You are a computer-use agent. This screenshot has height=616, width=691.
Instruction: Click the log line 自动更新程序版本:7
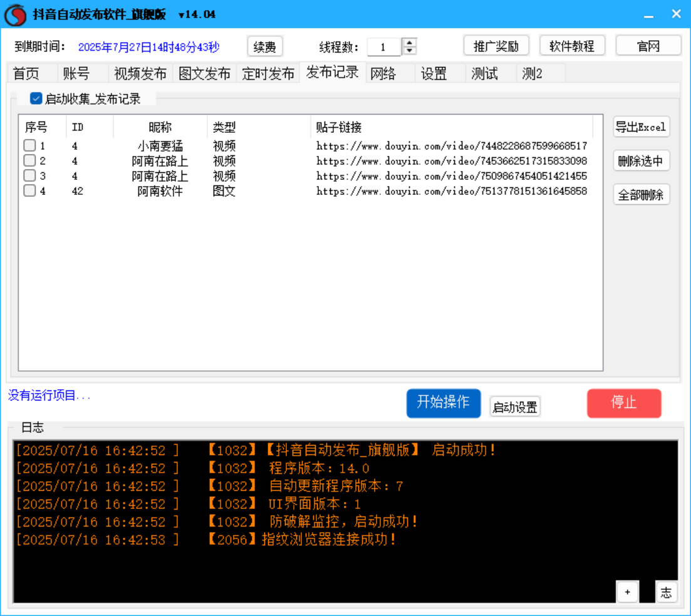[336, 486]
